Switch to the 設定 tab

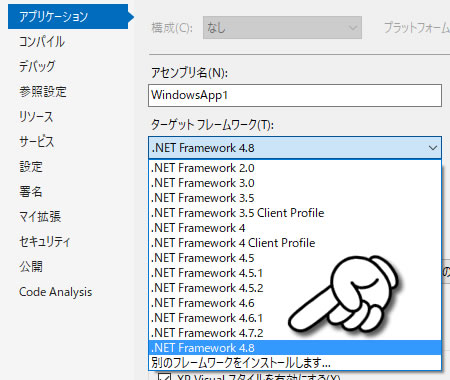click(x=31, y=167)
